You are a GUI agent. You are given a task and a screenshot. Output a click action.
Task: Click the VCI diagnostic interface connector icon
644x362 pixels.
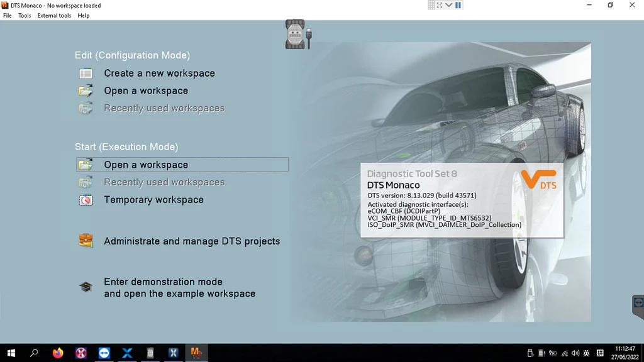[x=299, y=35]
